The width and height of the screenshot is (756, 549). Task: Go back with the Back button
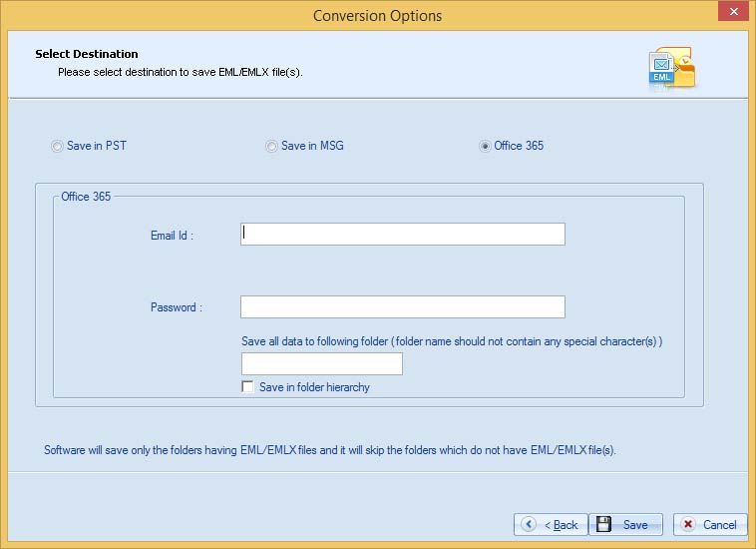click(x=551, y=524)
